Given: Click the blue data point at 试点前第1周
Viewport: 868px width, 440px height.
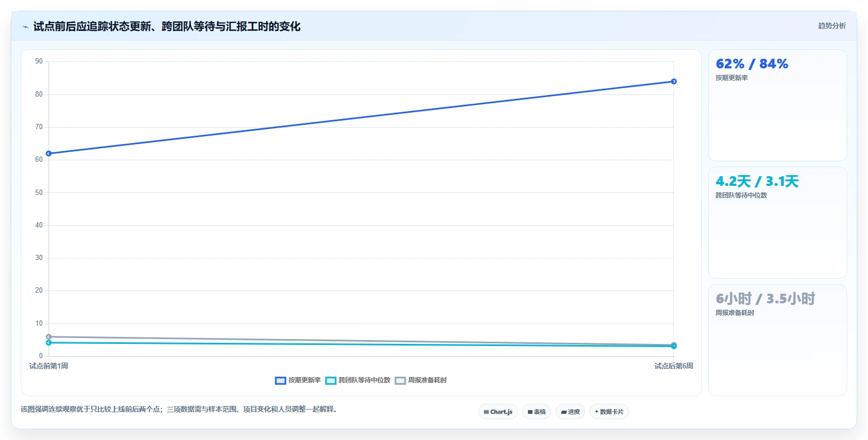Looking at the screenshot, I should click(x=49, y=154).
